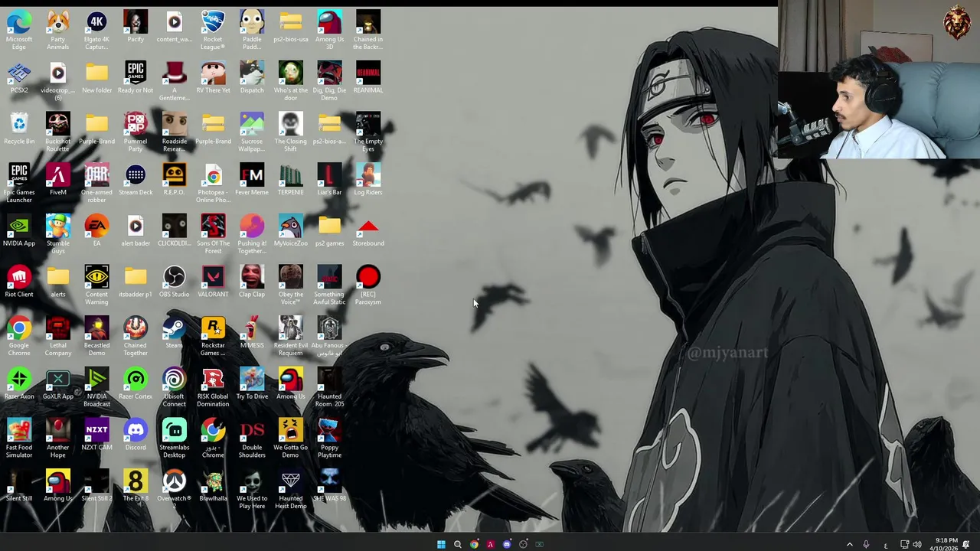
Task: Open the Ubisoft Connect shortcut
Action: click(x=174, y=387)
